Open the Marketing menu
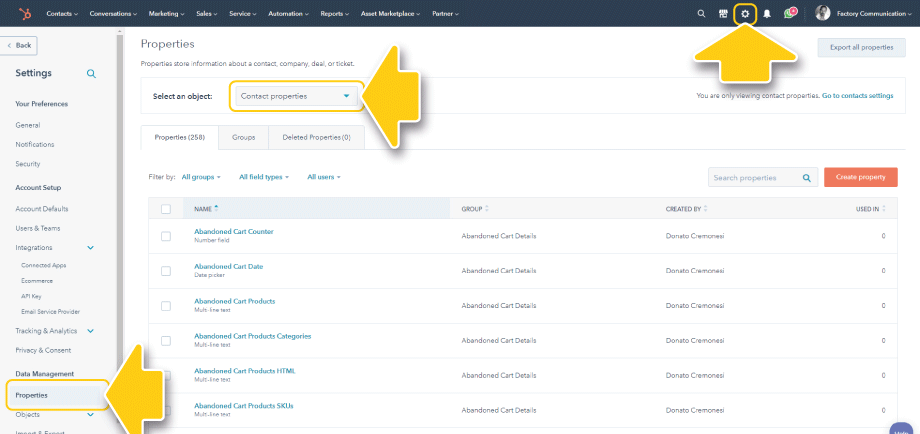Image resolution: width=920 pixels, height=434 pixels. [167, 13]
